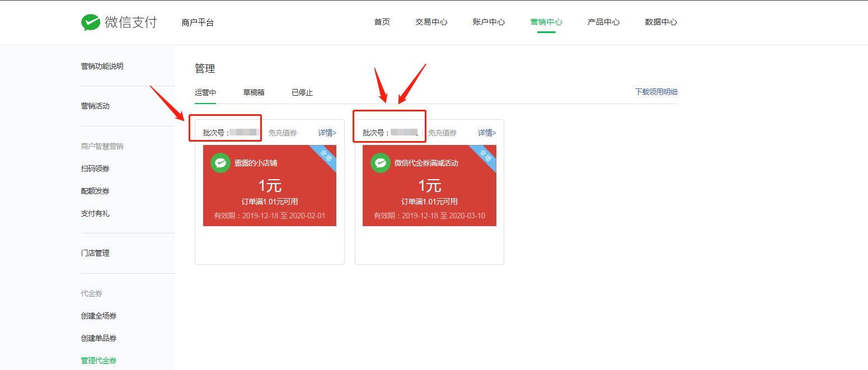This screenshot has width=868, height=370.
Task: Switch to the 草稿箱 tab
Action: [x=254, y=92]
